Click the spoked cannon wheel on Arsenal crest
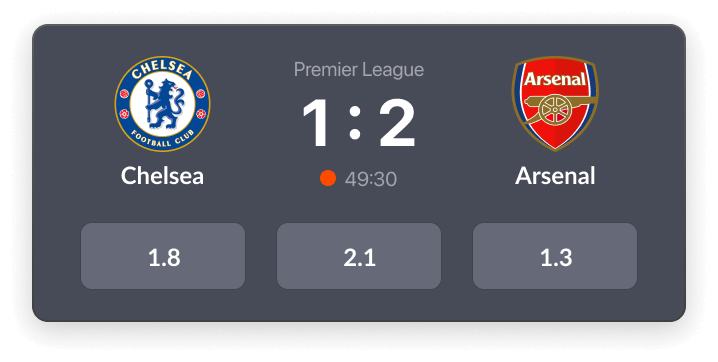This screenshot has height=362, width=718. [555, 109]
